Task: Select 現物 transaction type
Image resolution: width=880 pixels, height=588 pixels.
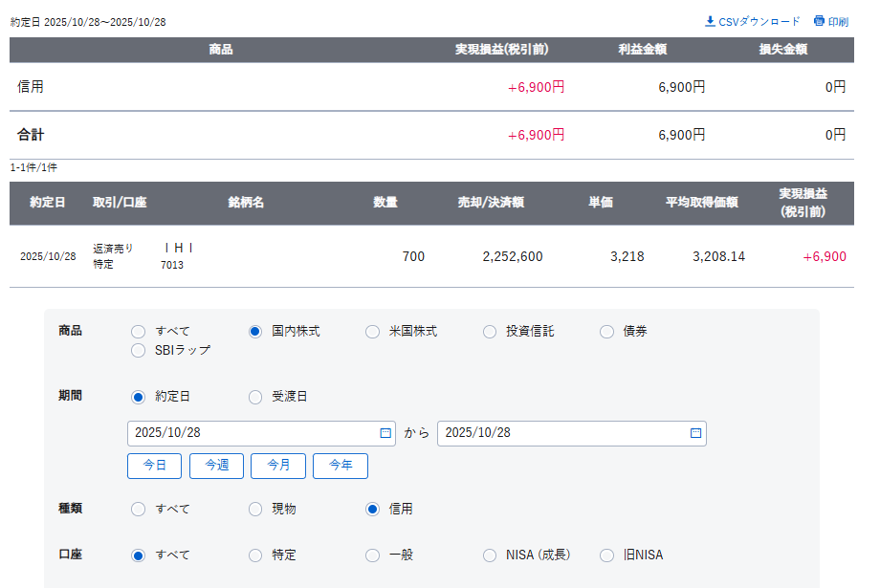Action: [x=255, y=509]
